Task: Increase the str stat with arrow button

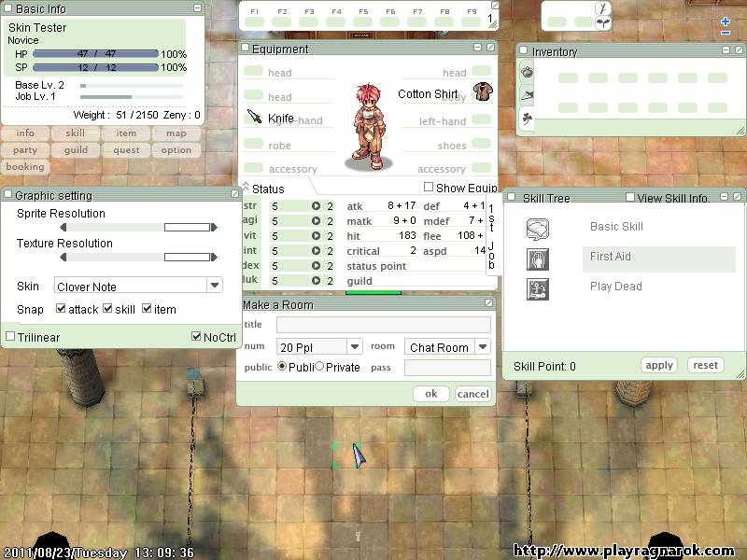Action: [x=316, y=205]
